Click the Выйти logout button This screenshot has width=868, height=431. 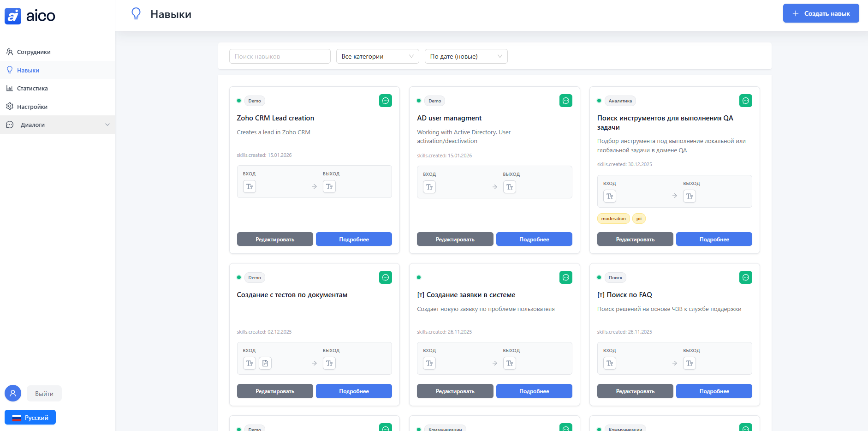click(x=44, y=394)
